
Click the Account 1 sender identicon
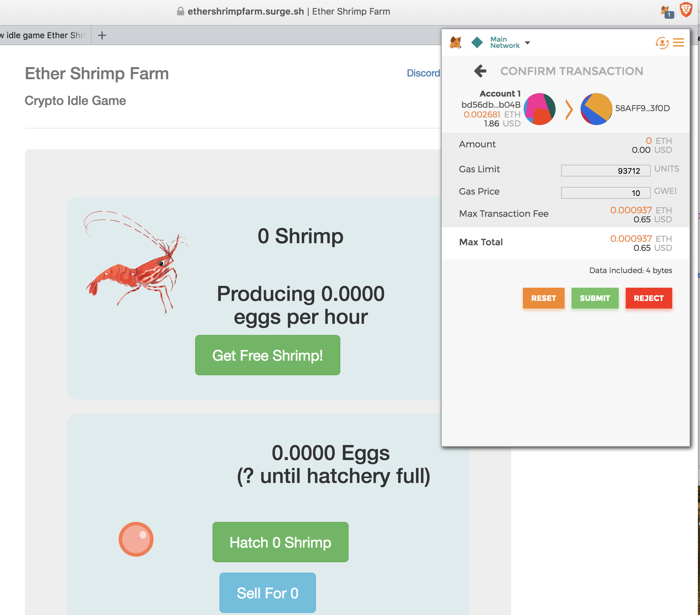point(540,109)
